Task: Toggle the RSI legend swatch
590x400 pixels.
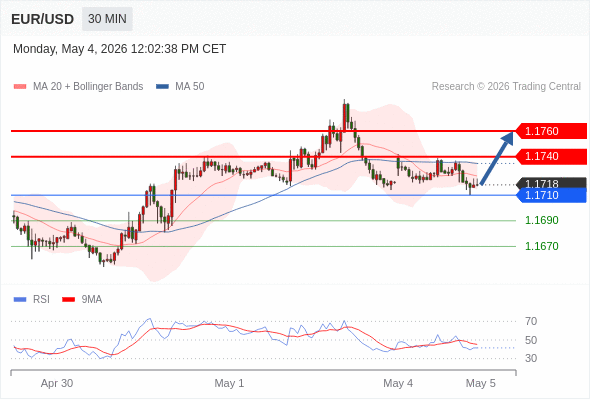Action: (20, 300)
